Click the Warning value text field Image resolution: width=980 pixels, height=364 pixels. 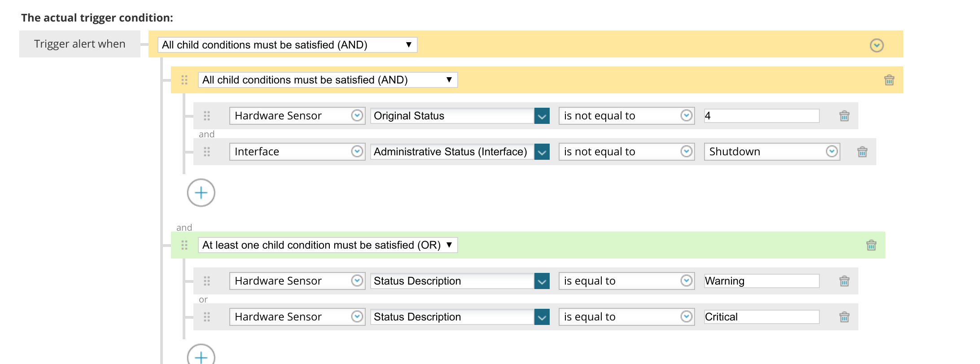coord(761,281)
